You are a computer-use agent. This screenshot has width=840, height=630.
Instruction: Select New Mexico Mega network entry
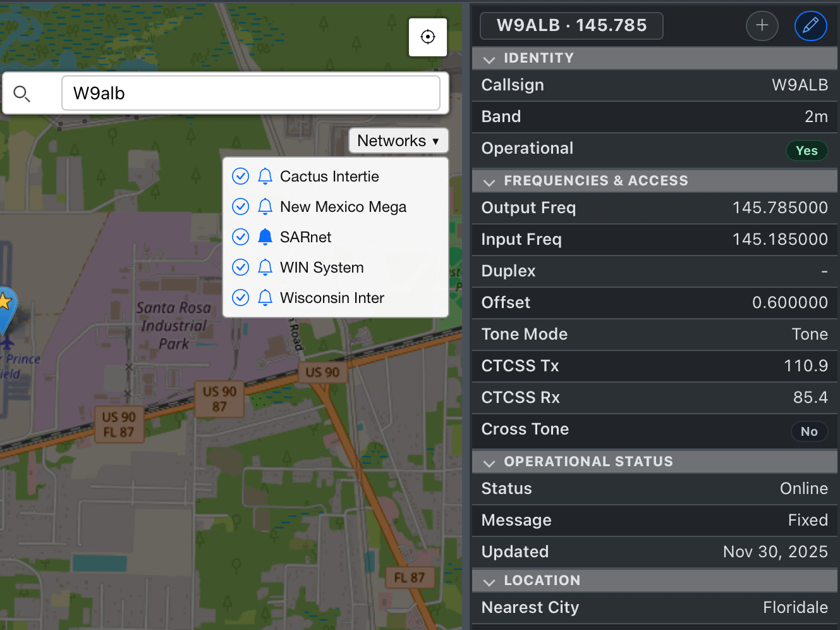343,207
